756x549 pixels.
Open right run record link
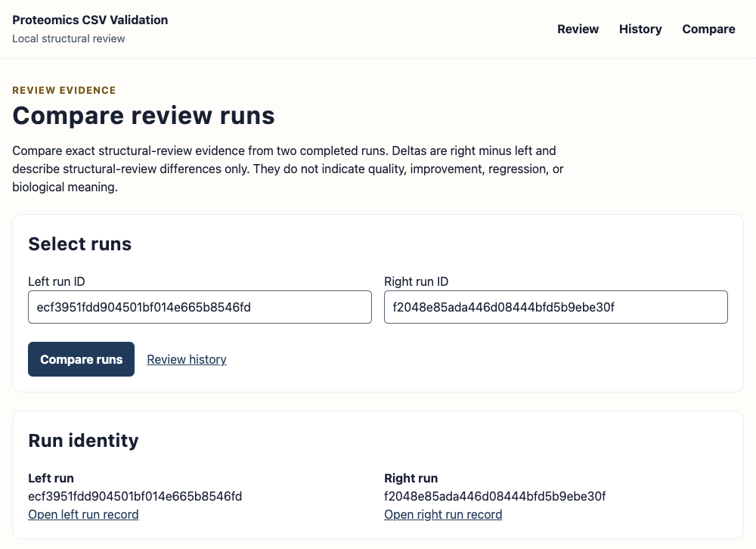[443, 514]
